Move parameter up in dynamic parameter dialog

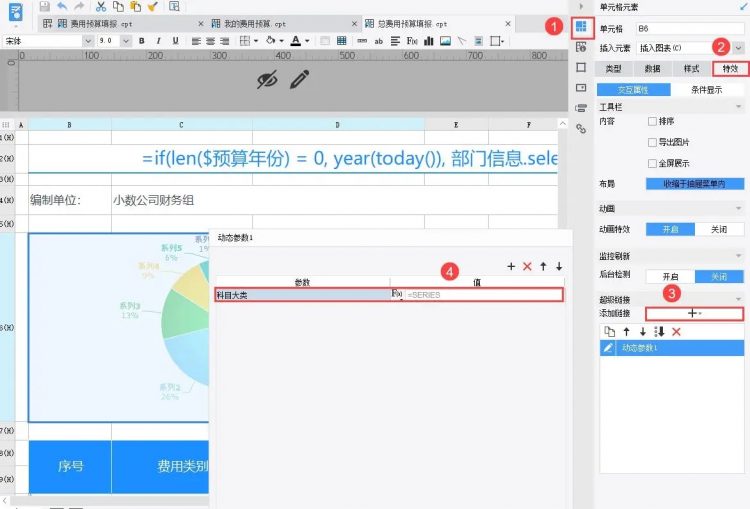tap(543, 266)
